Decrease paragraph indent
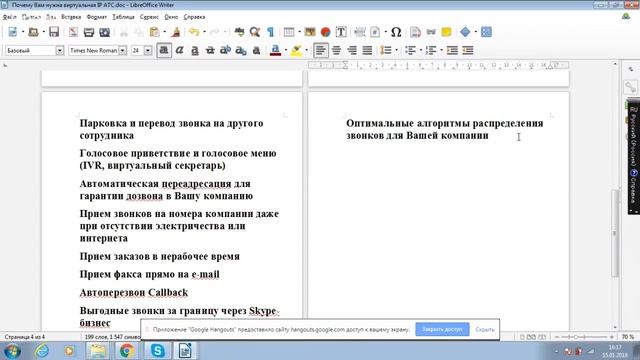Viewport: 640px width, 360px height. click(468, 50)
